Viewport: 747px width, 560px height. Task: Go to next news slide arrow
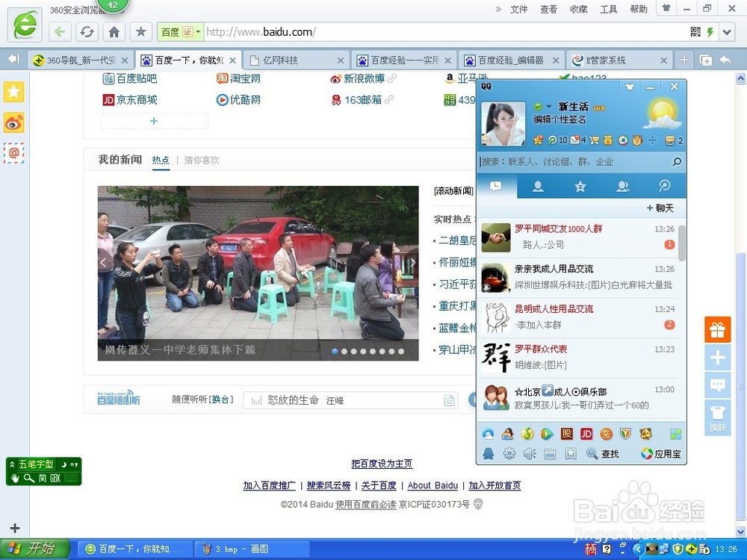tap(412, 262)
